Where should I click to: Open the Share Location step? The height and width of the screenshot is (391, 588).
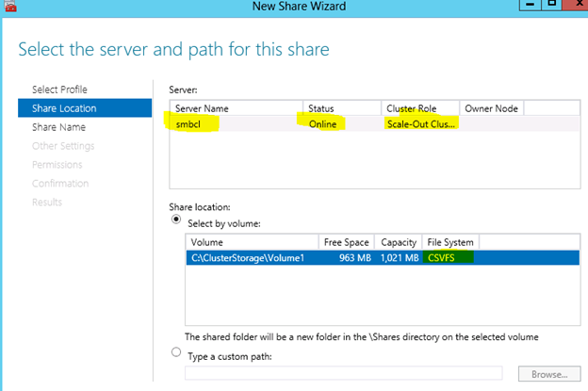(85, 108)
